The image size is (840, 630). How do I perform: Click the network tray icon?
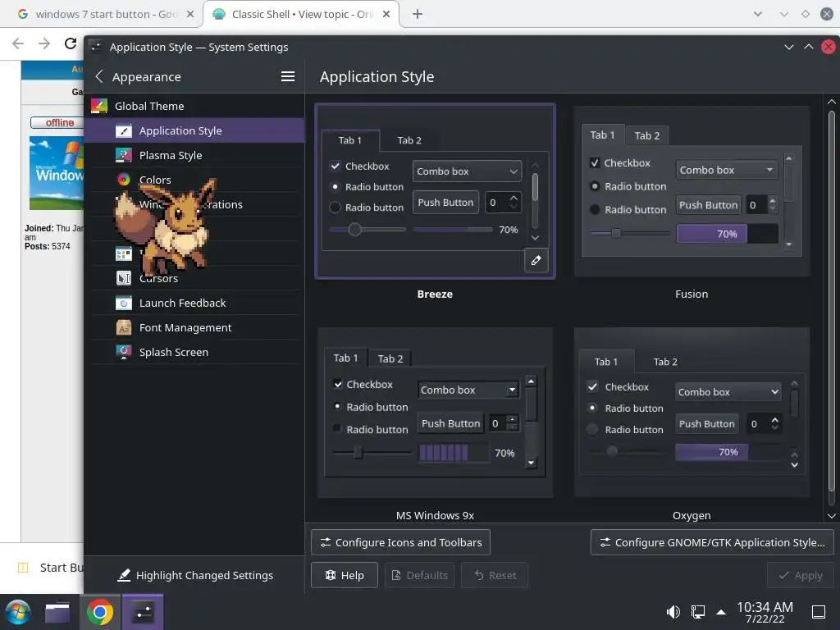697,611
